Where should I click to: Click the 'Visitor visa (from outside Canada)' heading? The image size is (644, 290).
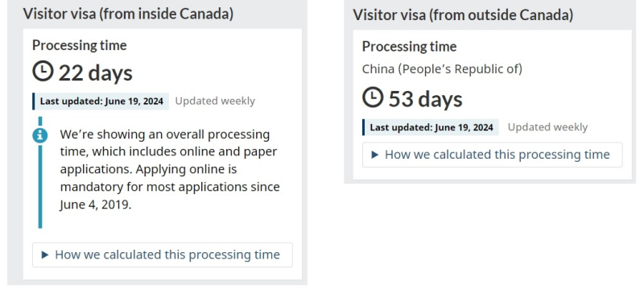(463, 14)
